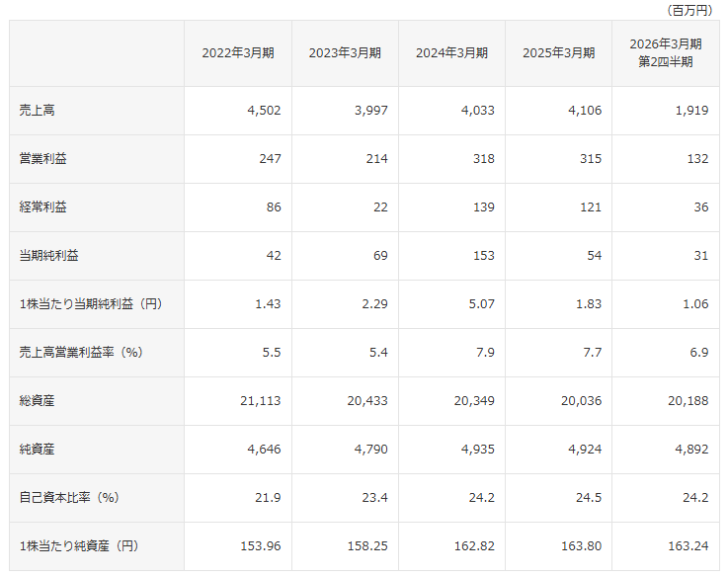Screen dimensions: 728x577
Task: Click the 売上高営業利益率（%） row label
Action: pyautogui.click(x=83, y=353)
